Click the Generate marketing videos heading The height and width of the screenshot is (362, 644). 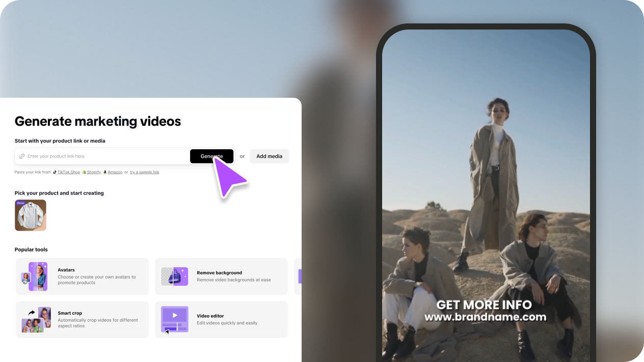[x=98, y=121]
